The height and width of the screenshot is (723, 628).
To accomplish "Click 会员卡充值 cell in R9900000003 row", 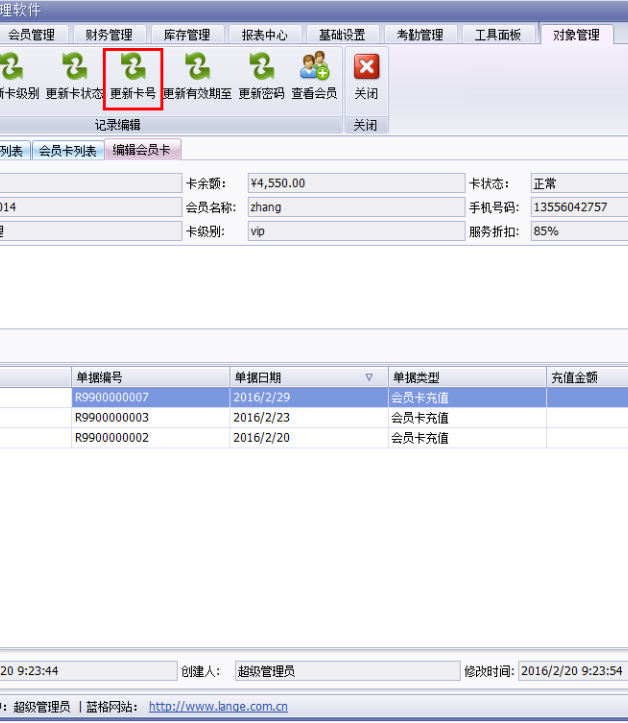I will click(x=467, y=418).
